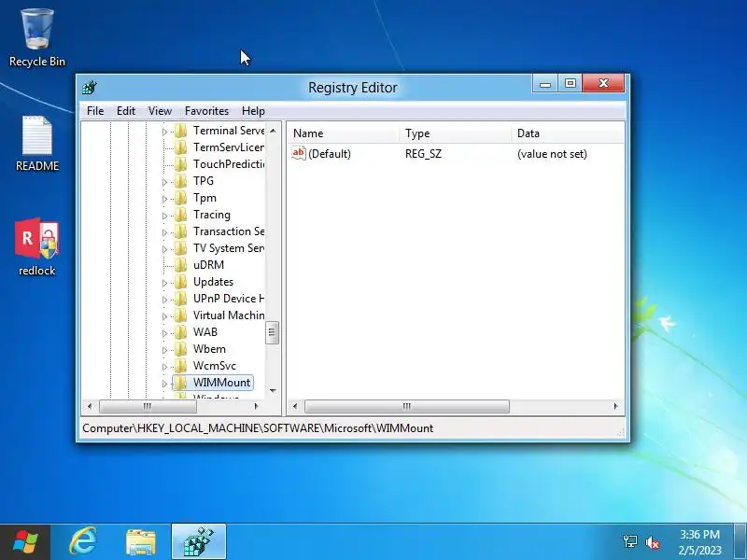
Task: Click the Updates folder icon
Action: [x=180, y=282]
